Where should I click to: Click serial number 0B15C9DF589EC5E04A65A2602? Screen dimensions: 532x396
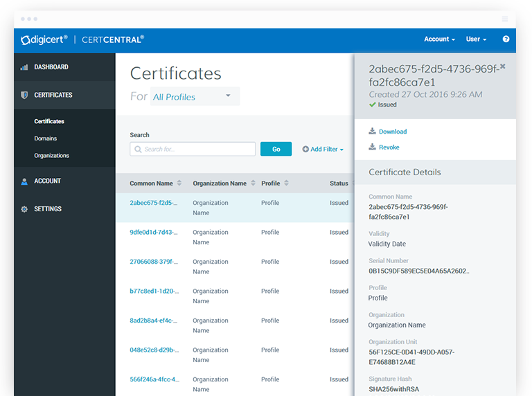418,271
